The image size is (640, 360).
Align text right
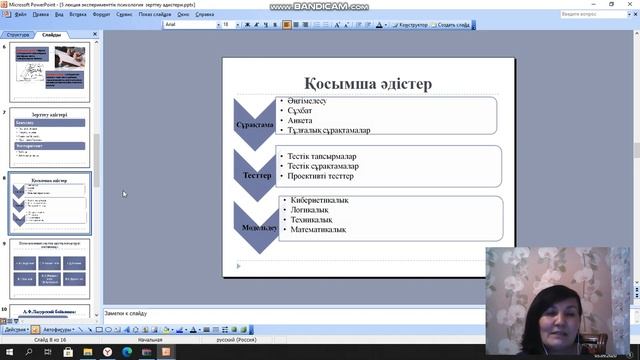pos(305,25)
